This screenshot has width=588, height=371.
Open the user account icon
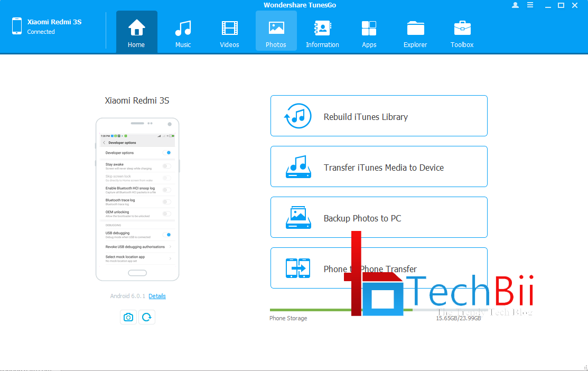[x=515, y=5]
